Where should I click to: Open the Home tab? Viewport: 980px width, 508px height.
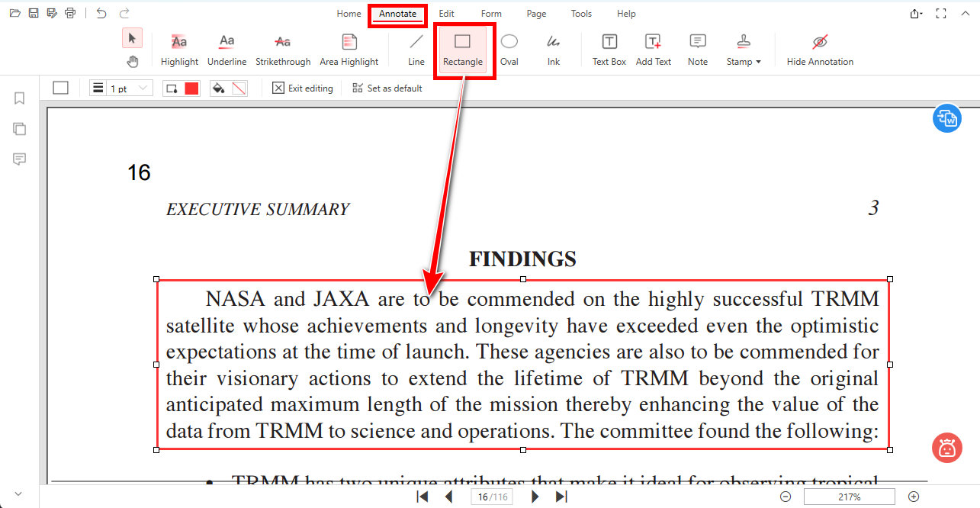click(349, 14)
